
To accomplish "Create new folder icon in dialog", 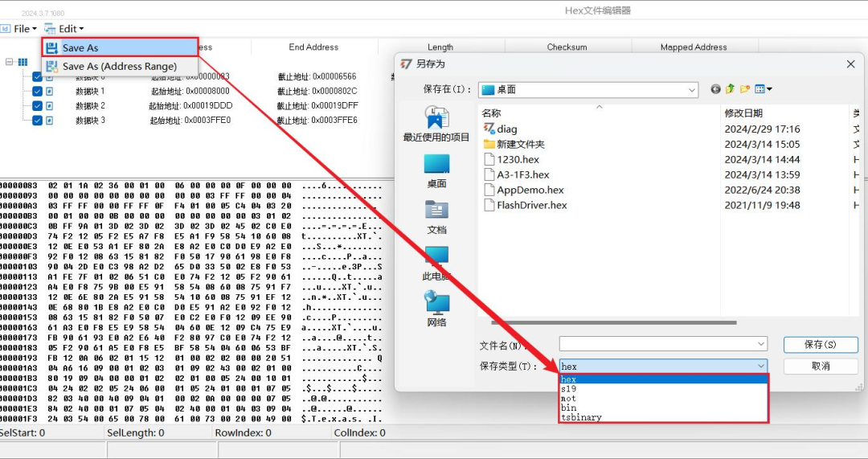I will [744, 89].
